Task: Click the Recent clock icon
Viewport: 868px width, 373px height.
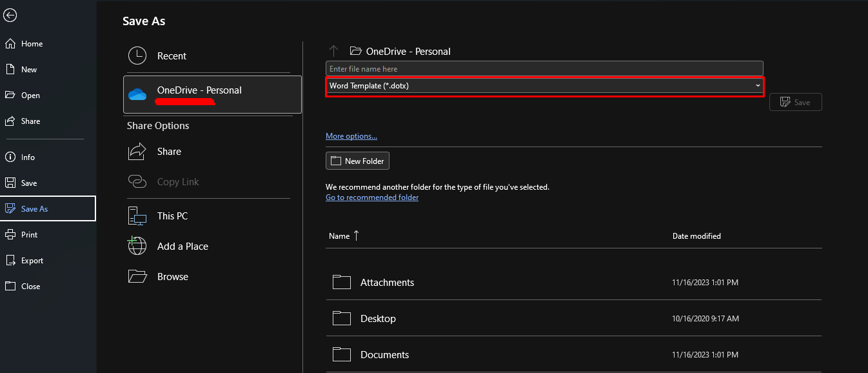Action: point(137,56)
